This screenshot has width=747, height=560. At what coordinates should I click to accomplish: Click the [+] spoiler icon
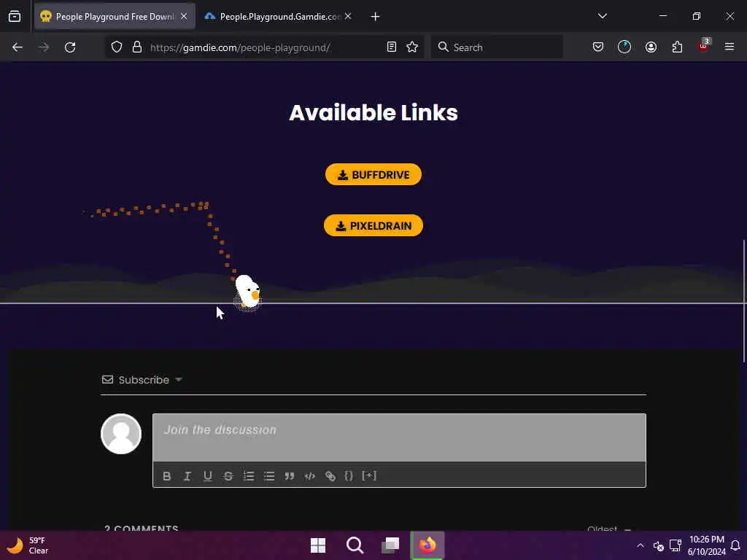click(369, 475)
